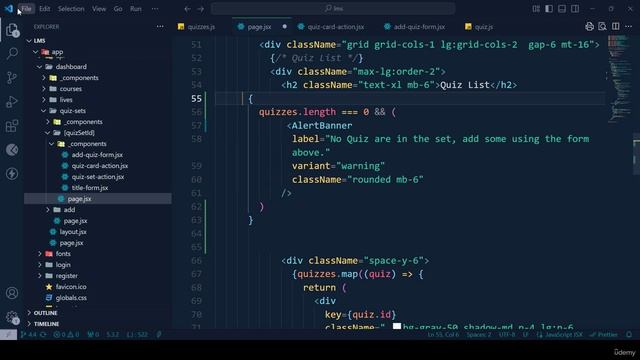Click the unsaved dot on page.jsx tab
The width and height of the screenshot is (640, 360).
pos(284,27)
